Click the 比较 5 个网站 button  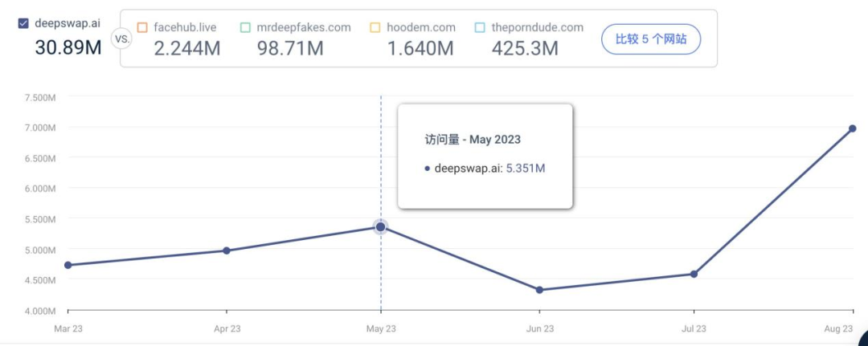[651, 39]
